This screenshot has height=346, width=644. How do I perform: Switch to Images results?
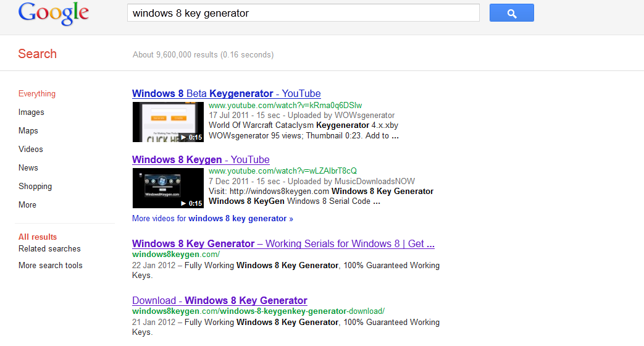[31, 112]
